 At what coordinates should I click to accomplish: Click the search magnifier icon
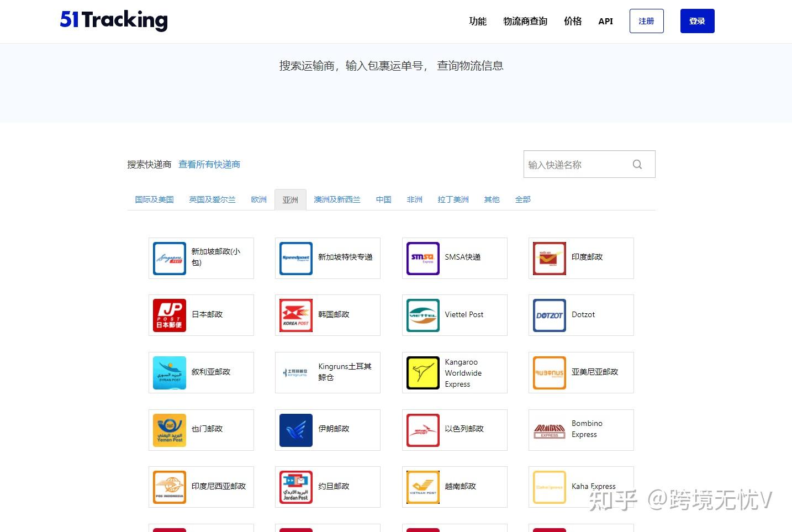coord(637,165)
